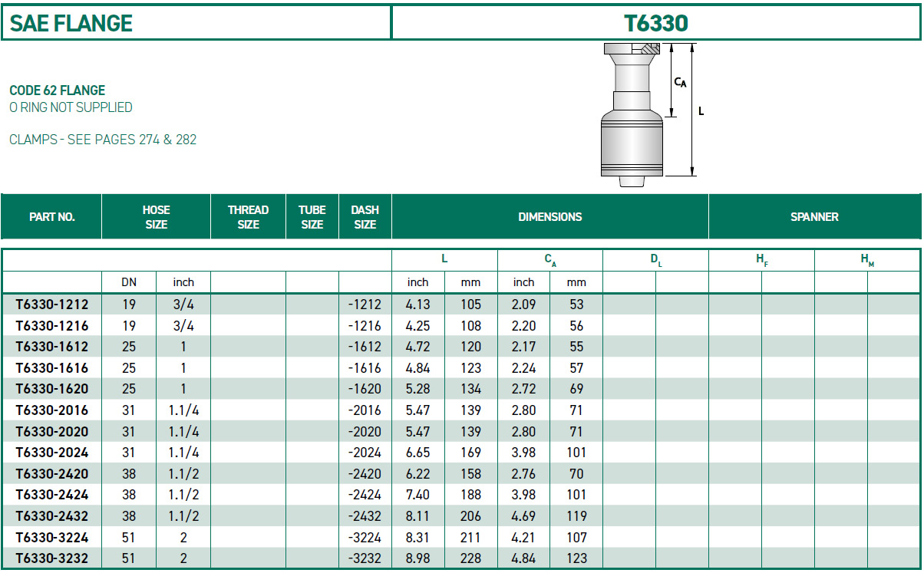Click L inch value 6.65
Viewport: 924px width, 573px height.
tap(417, 453)
